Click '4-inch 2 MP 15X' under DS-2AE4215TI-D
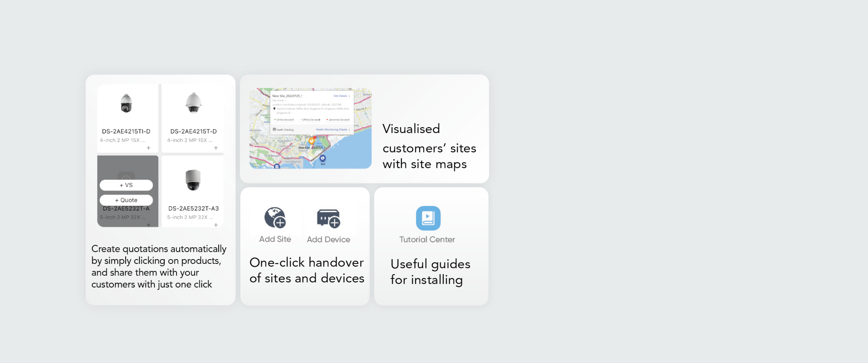The width and height of the screenshot is (868, 363). (x=122, y=140)
